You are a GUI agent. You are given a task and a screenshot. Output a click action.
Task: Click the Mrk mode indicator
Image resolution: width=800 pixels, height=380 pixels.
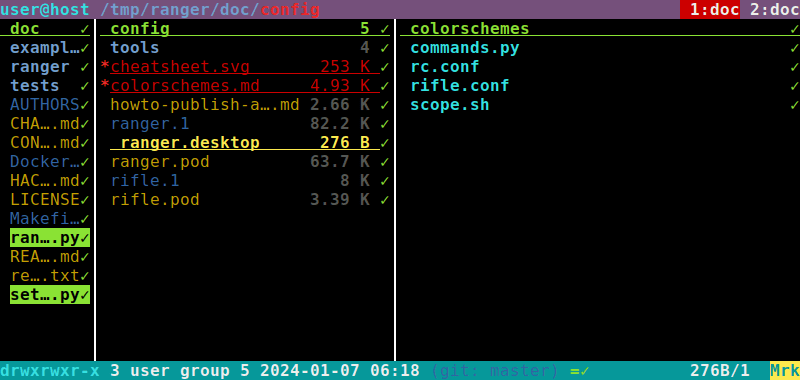click(x=785, y=370)
